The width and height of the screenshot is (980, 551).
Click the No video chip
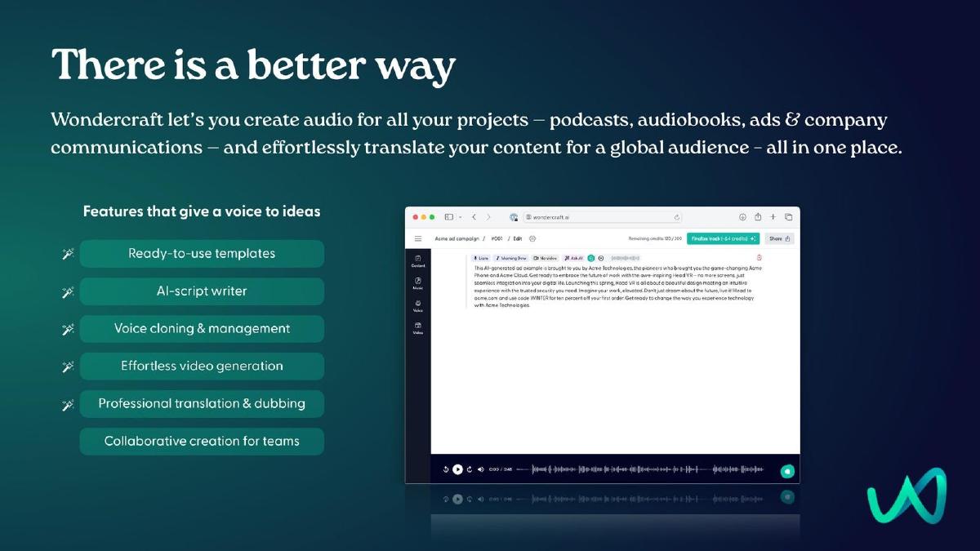(x=546, y=258)
